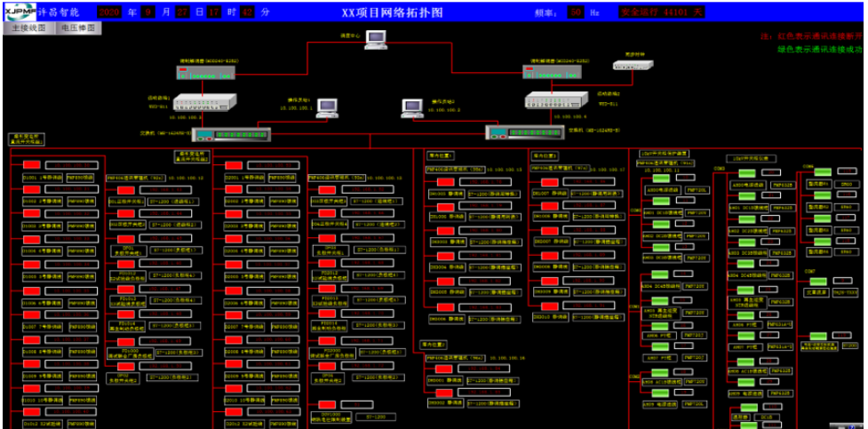Click the 10kV开关柜保护装置 heading
Screen dimensions: 868x429
click(664, 153)
